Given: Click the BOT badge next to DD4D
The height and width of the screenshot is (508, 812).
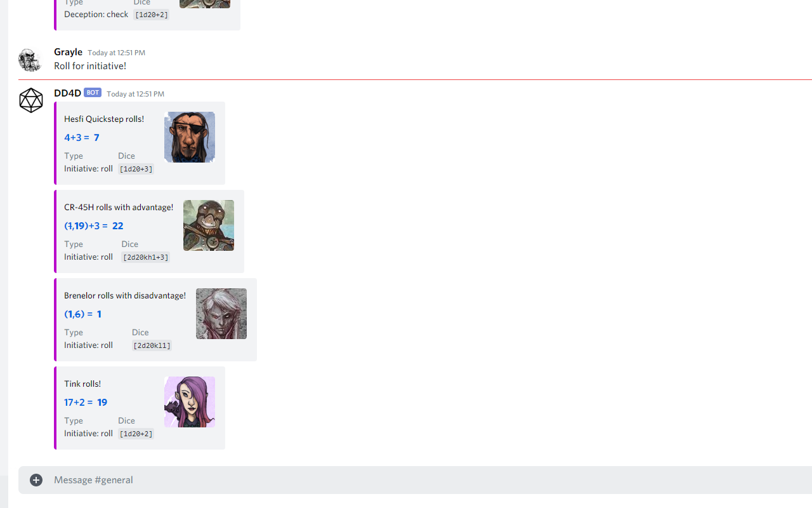Looking at the screenshot, I should 93,93.
